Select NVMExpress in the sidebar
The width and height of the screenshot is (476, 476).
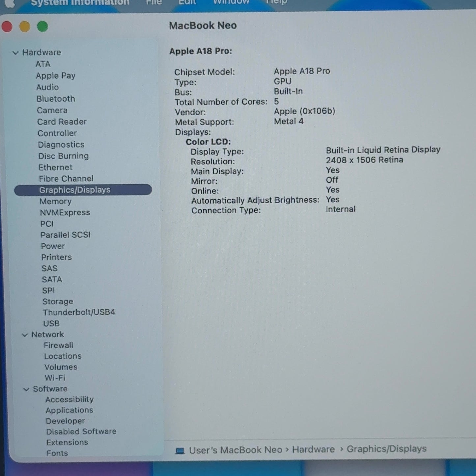(65, 212)
